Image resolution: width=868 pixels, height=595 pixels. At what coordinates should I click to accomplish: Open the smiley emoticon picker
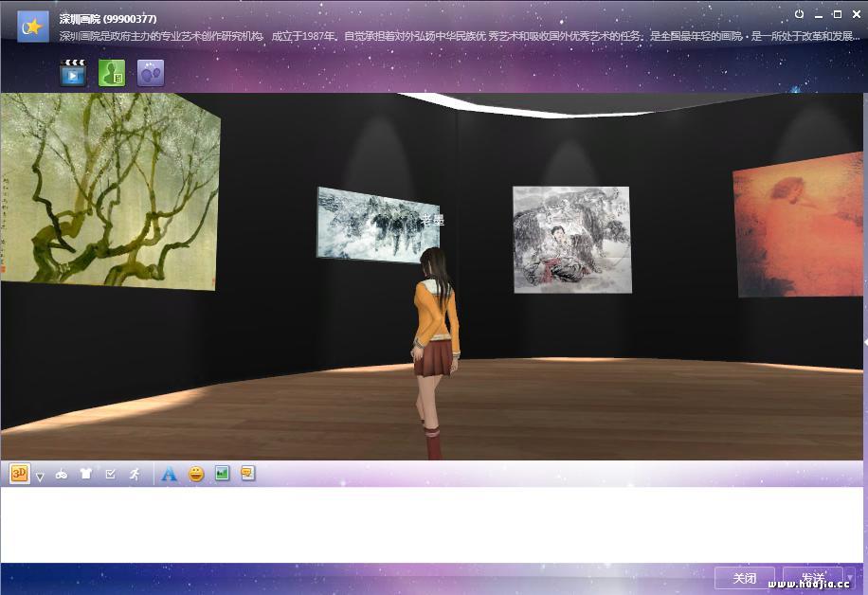click(196, 474)
